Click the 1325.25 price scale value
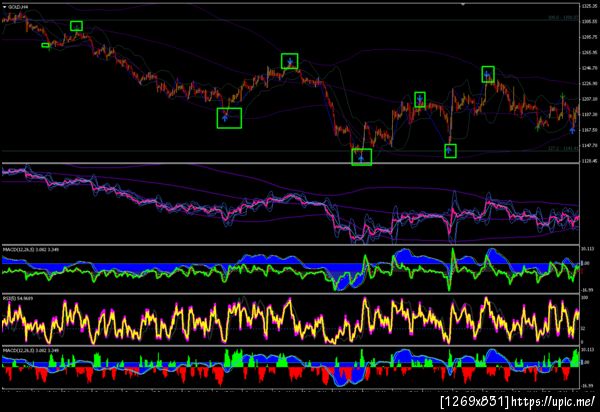This screenshot has width=600, height=412. click(x=589, y=6)
